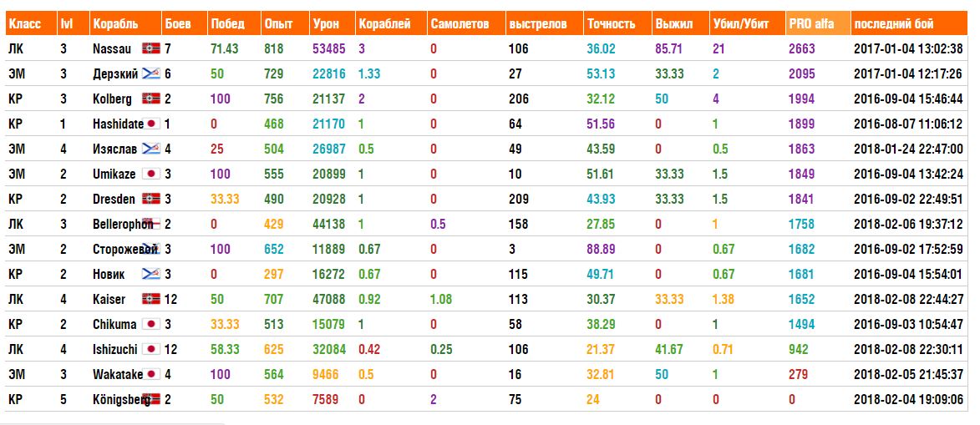The width and height of the screenshot is (980, 425).
Task: Click the Chikuma PRO alfa value 1494
Action: click(801, 325)
